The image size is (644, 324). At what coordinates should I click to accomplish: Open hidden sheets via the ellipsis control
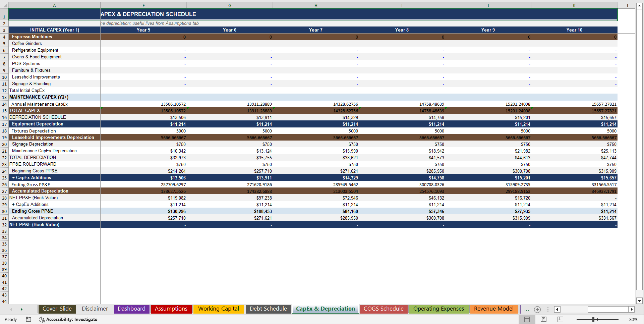tap(526, 310)
